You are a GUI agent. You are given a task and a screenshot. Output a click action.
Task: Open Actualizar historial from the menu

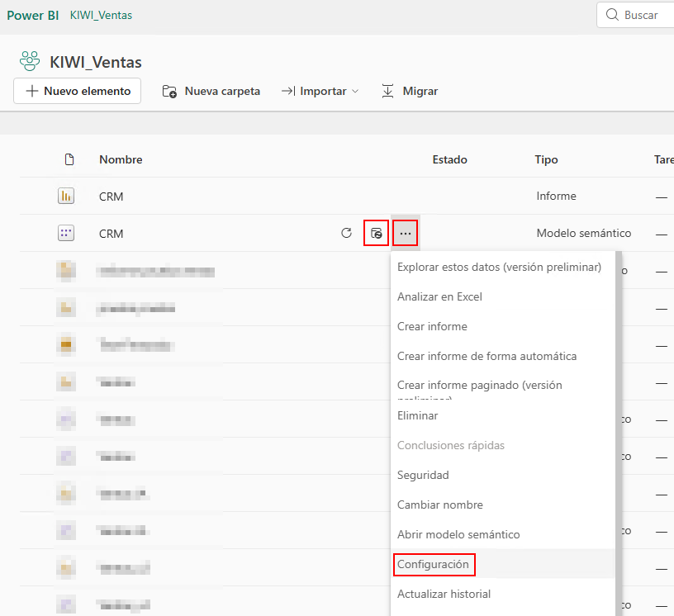(444, 595)
